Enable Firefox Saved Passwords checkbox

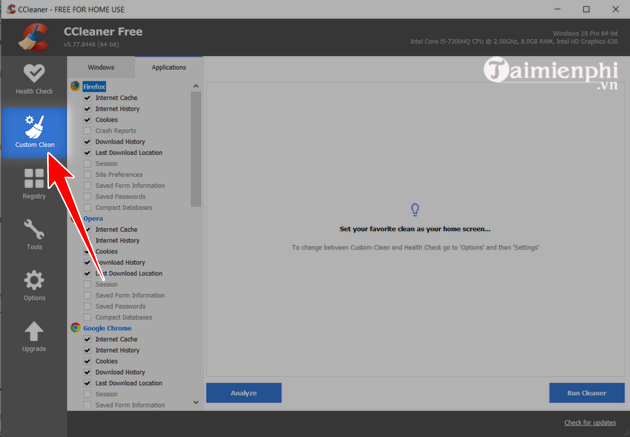pos(87,197)
